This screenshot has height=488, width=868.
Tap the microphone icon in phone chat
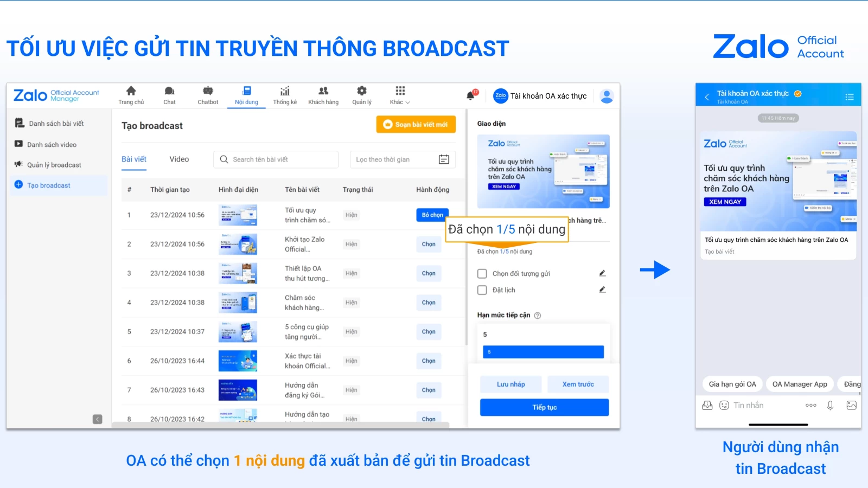click(830, 405)
